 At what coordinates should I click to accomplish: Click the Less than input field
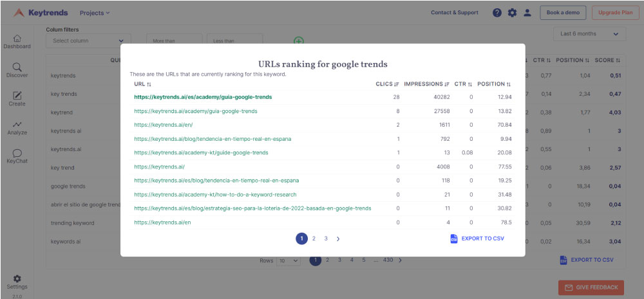click(234, 41)
